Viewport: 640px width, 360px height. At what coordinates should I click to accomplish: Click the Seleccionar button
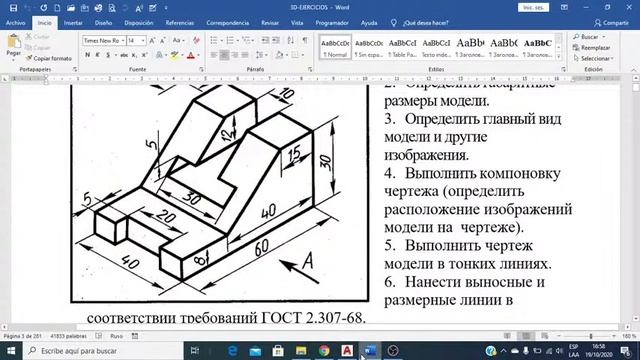593,58
